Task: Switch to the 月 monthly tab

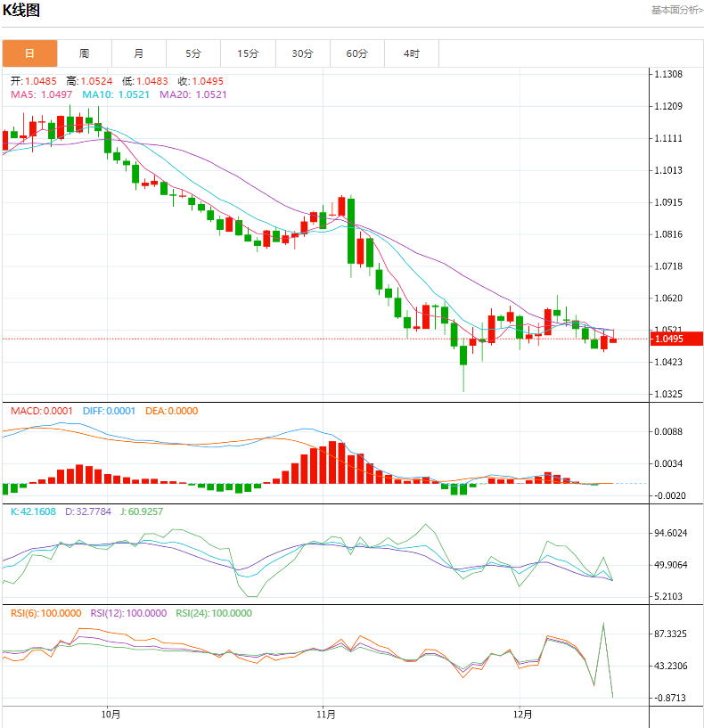Action: pos(139,53)
